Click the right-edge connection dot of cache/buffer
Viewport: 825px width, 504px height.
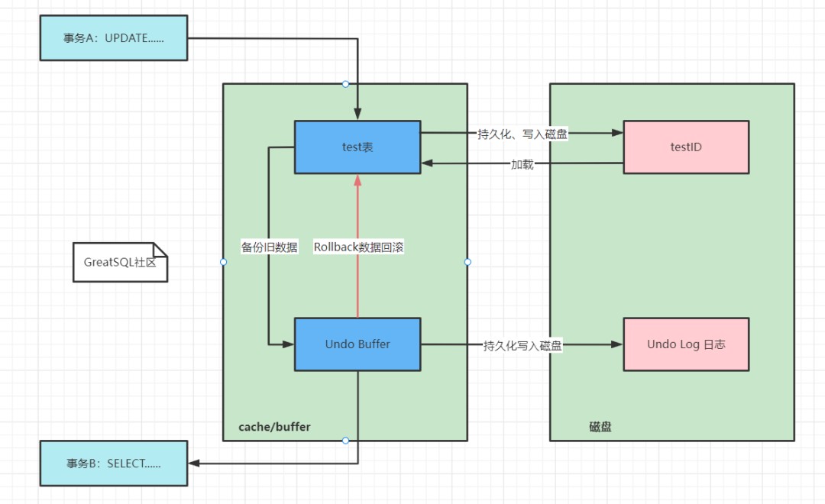click(467, 261)
